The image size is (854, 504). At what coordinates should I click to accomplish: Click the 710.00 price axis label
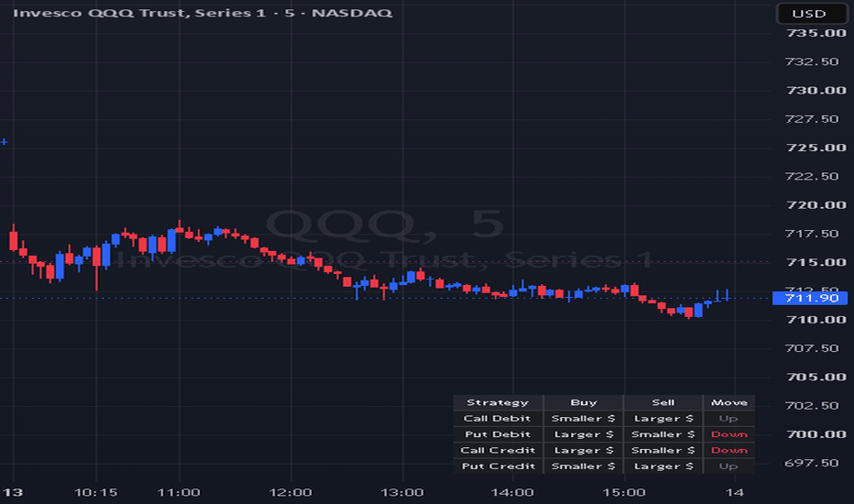816,319
